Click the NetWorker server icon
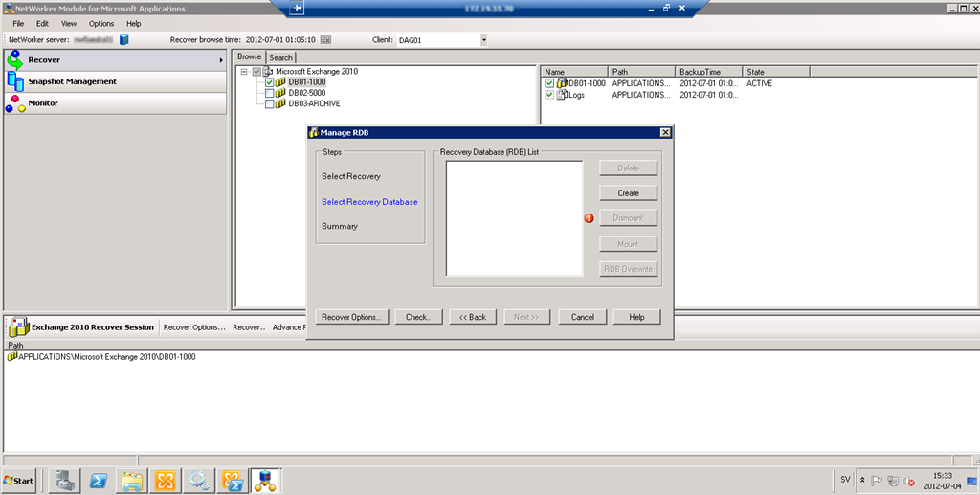 coord(123,39)
